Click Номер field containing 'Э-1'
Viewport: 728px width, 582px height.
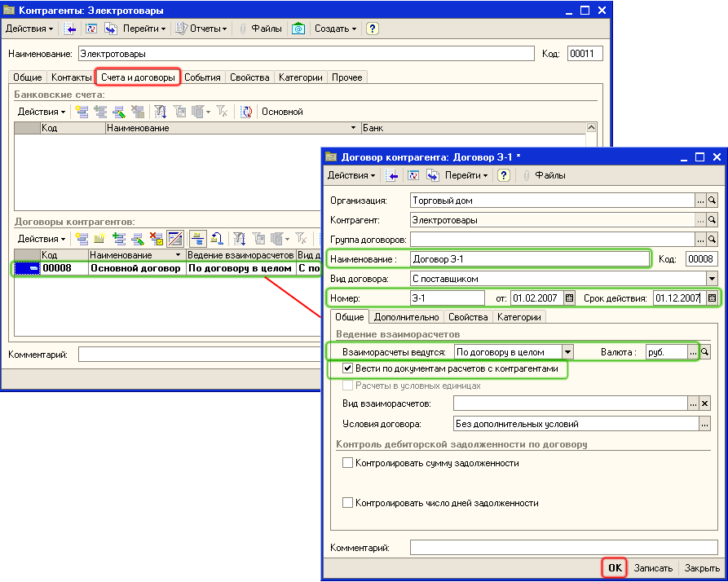(448, 298)
